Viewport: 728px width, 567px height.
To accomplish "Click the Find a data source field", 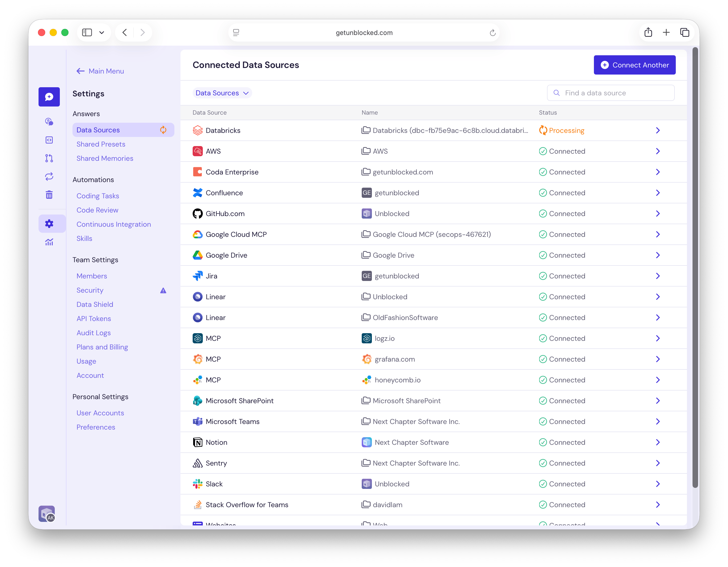I will (611, 93).
